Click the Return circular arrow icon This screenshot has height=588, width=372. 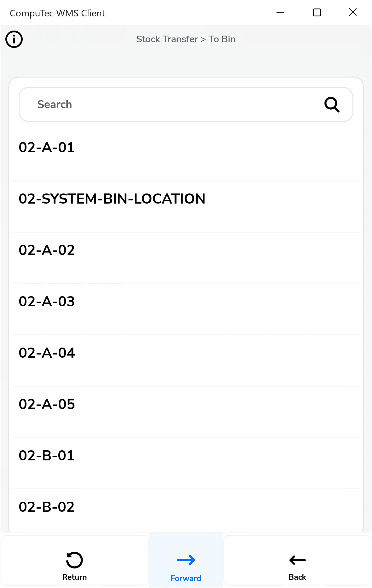[74, 560]
